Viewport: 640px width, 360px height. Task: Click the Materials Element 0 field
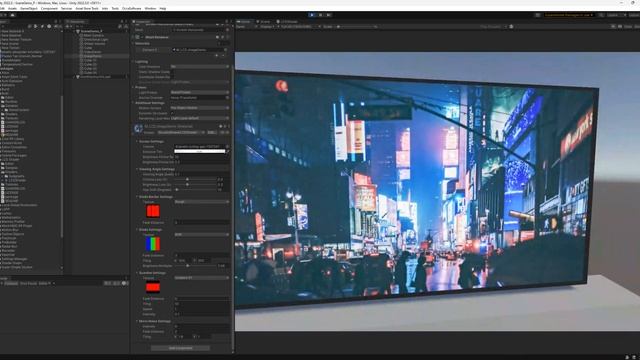pos(200,50)
